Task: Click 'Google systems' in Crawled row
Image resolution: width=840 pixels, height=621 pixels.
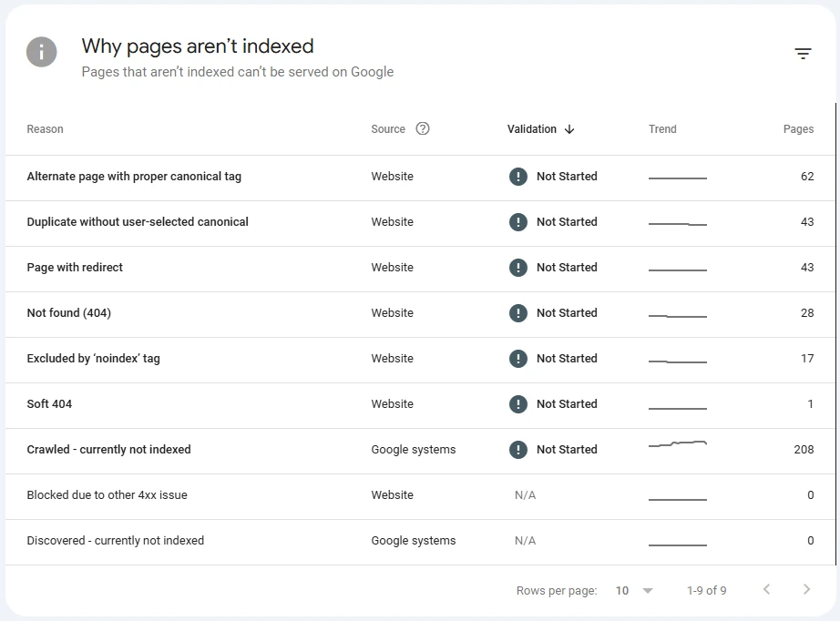Action: pyautogui.click(x=413, y=450)
